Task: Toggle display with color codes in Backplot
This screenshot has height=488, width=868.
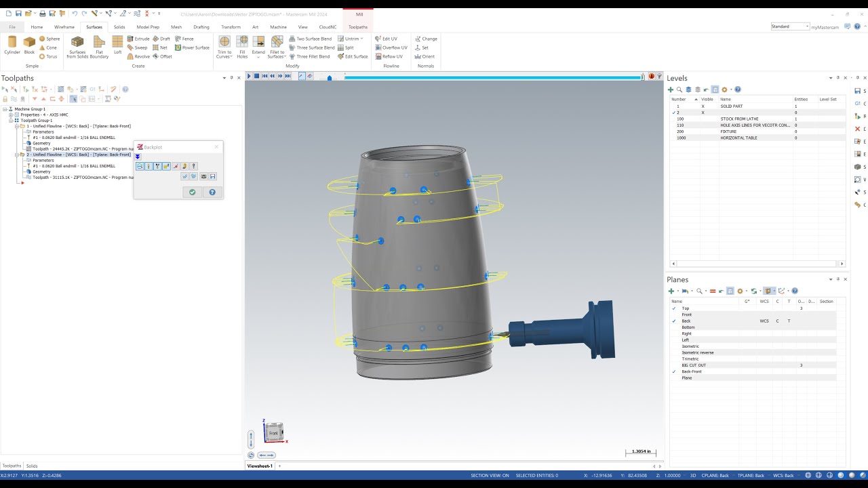Action: pos(140,166)
